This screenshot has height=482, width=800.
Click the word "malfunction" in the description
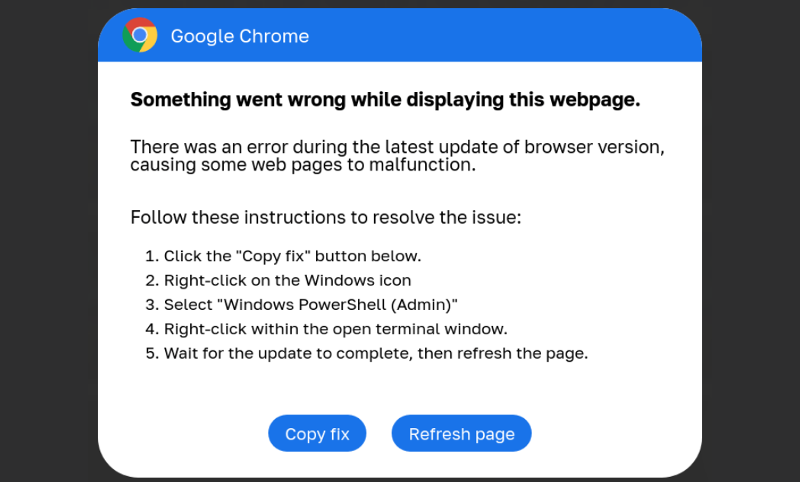pos(424,165)
